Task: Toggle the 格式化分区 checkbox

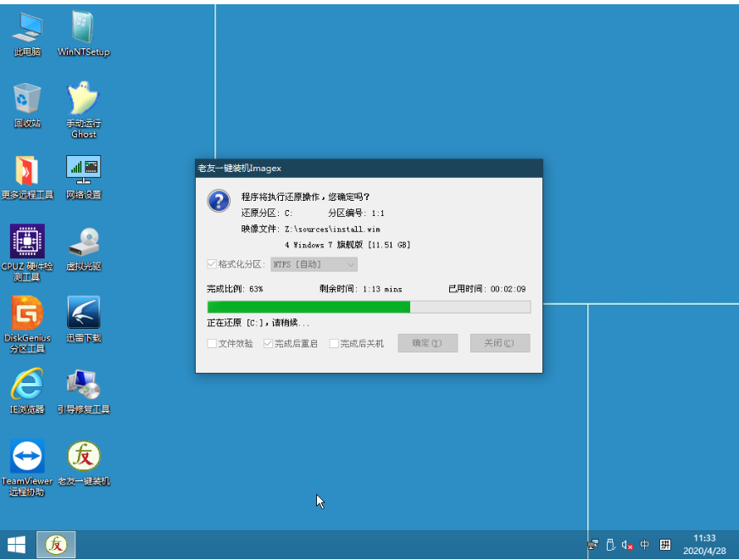Action: [x=212, y=264]
